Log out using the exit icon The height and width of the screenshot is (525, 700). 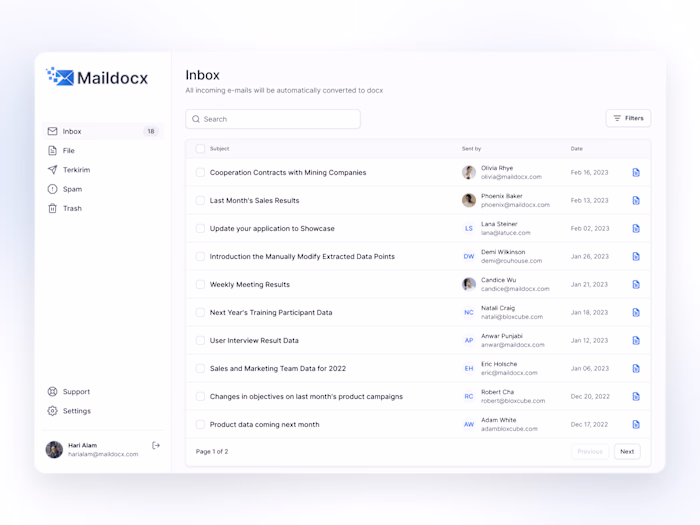pos(156,445)
